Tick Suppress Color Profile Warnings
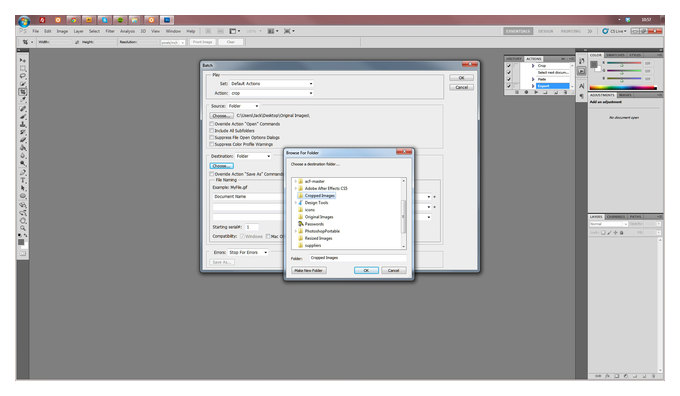Screen dimensions: 680x396 click(212, 144)
